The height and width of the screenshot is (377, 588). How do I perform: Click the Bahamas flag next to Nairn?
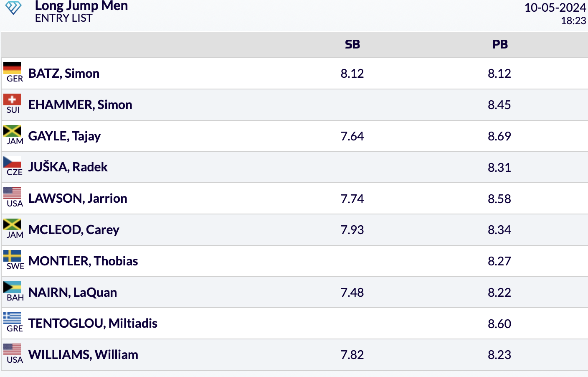pos(12,287)
